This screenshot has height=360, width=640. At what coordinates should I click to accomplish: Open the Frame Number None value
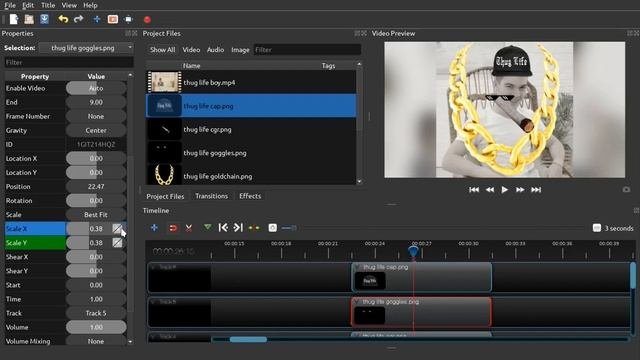pos(96,116)
